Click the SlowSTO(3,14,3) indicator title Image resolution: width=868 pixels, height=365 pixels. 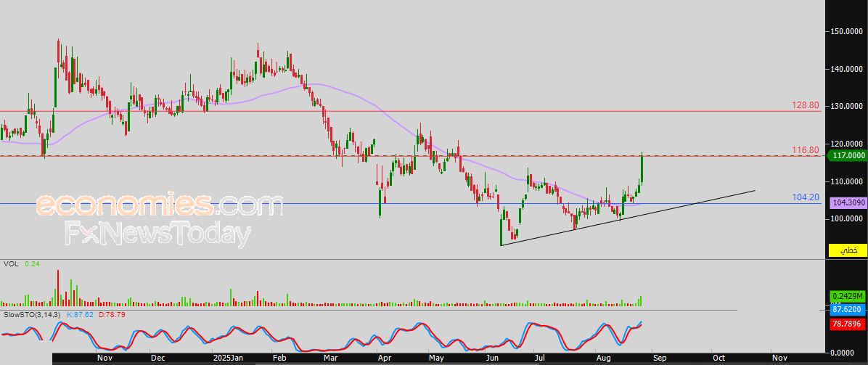33,315
